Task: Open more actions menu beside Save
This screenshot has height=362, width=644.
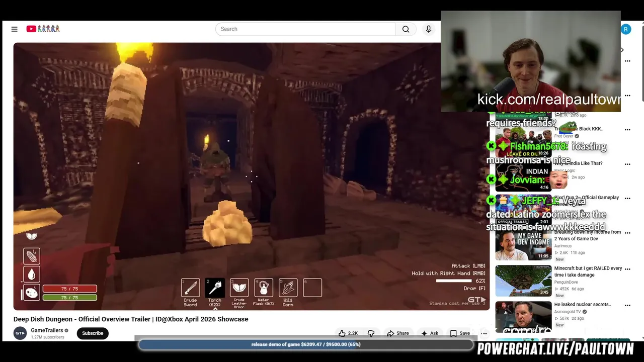Action: click(x=484, y=333)
